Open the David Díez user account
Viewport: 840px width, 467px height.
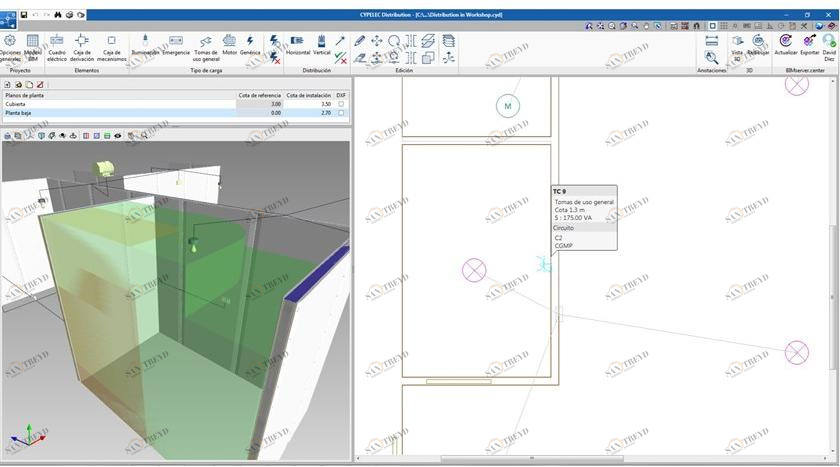click(830, 46)
